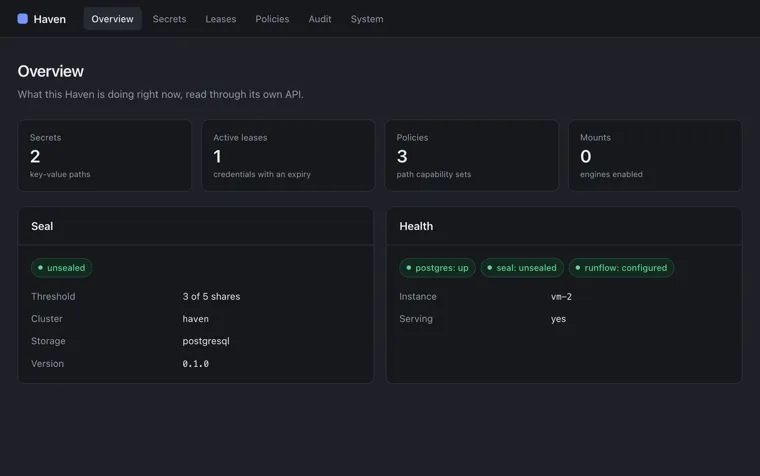Select the "credentials with an expiry" caption
This screenshot has width=760, height=476.
click(x=262, y=174)
